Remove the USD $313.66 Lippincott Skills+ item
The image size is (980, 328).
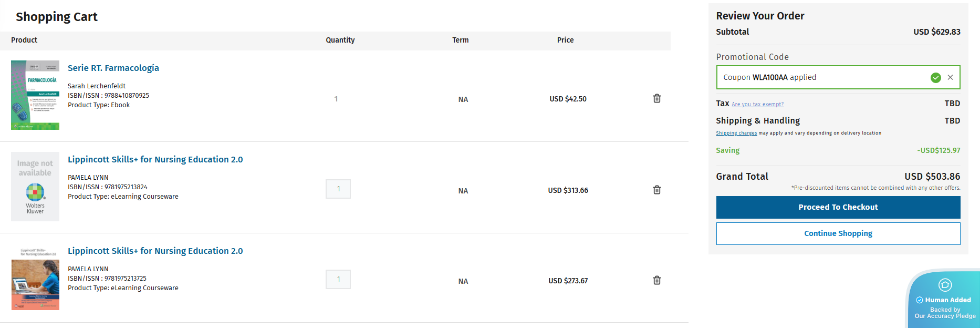pyautogui.click(x=656, y=190)
